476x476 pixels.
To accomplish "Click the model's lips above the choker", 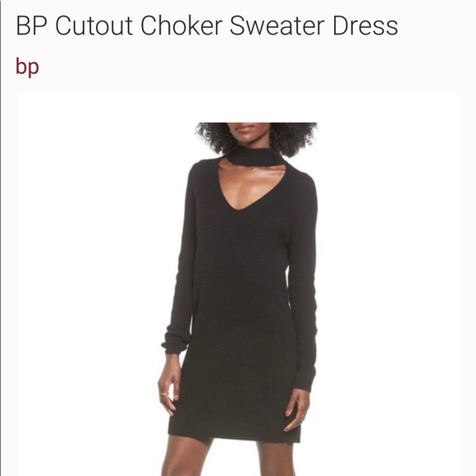I will pyautogui.click(x=245, y=128).
